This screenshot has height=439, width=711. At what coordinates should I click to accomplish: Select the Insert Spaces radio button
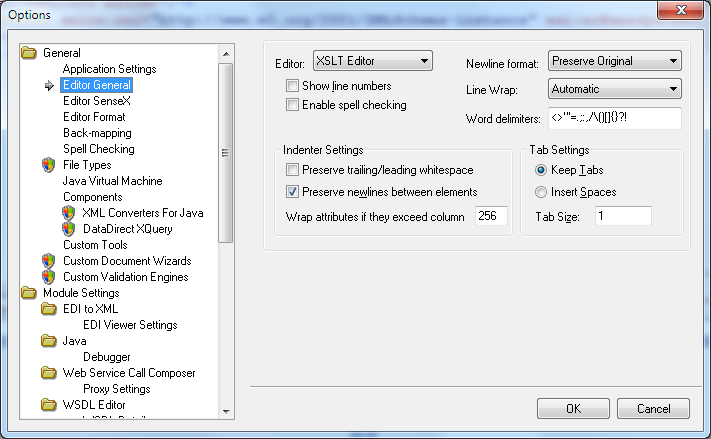(541, 192)
